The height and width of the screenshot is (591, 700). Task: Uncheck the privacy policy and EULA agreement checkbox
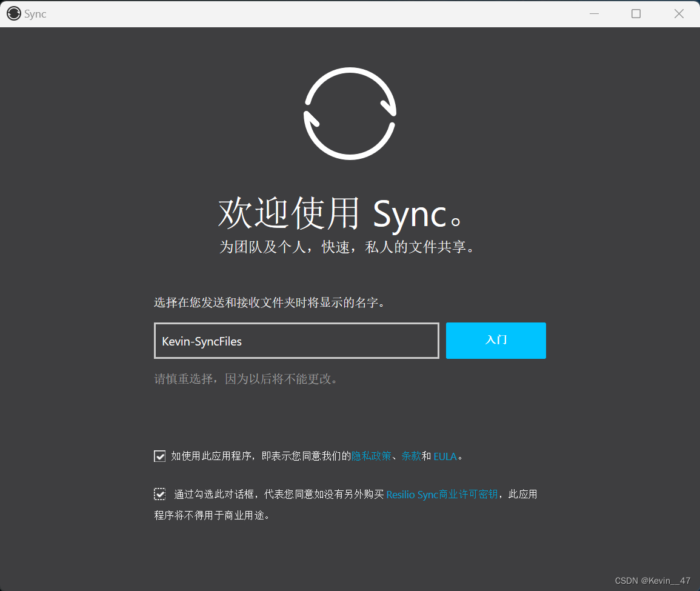(160, 456)
